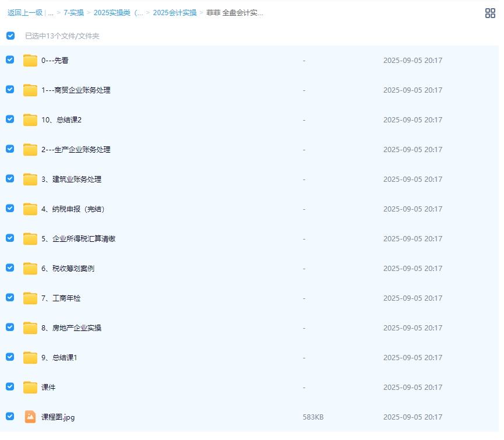Go back via 返回上一级 link
504x440 pixels.
tap(25, 13)
